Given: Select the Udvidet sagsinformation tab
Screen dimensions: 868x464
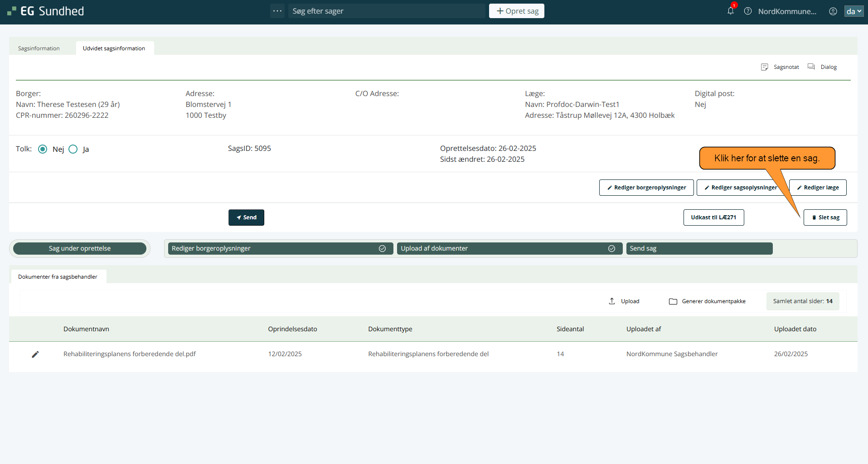Looking at the screenshot, I should tap(114, 48).
